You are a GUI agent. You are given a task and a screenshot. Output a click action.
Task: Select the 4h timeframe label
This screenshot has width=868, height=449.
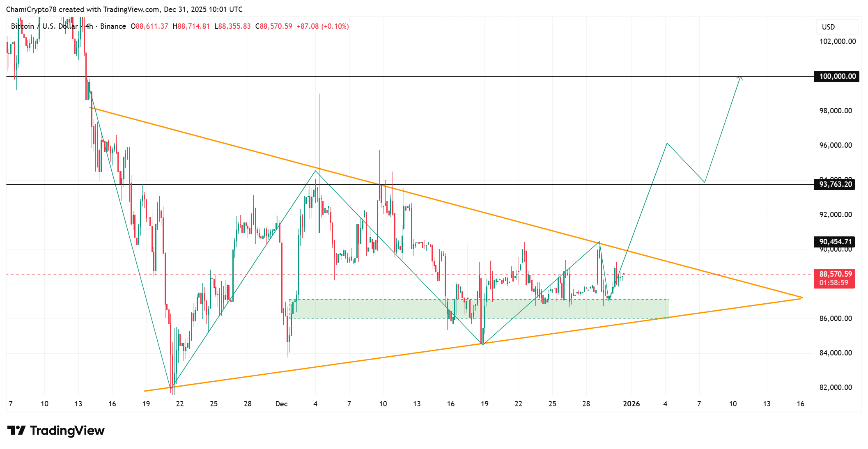(89, 26)
